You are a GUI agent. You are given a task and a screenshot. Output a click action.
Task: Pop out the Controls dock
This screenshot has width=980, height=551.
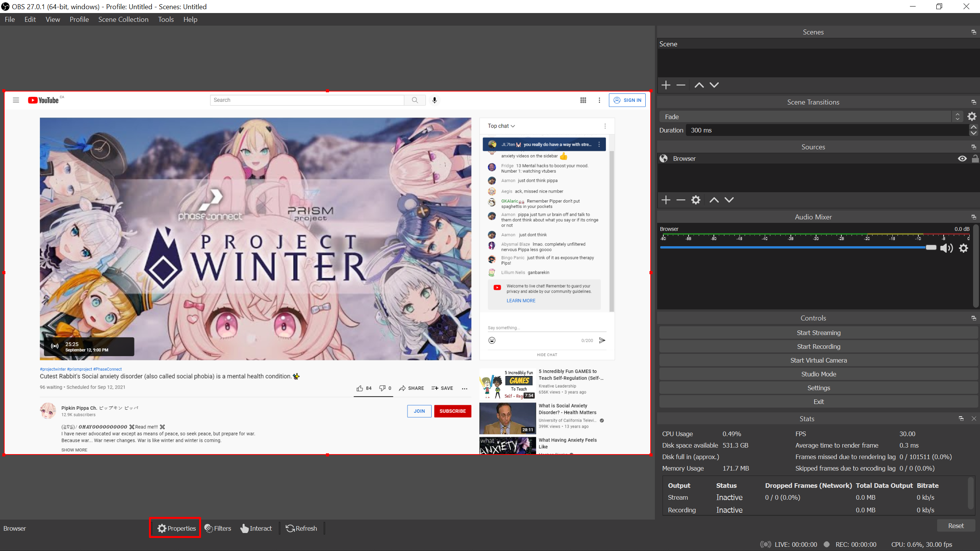(x=974, y=318)
